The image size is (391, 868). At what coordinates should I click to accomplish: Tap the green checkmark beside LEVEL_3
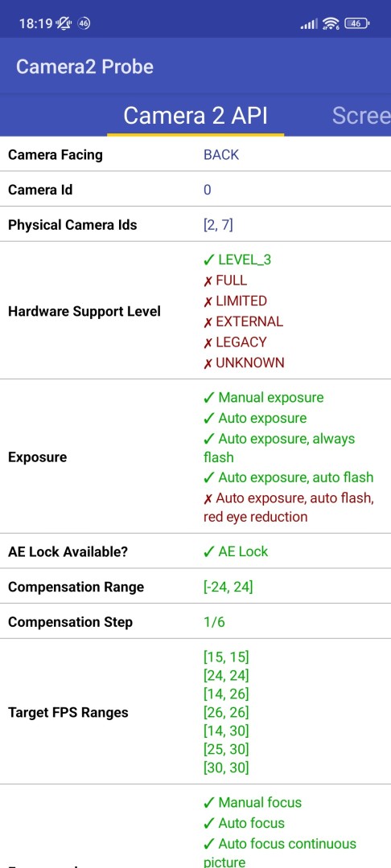click(209, 260)
